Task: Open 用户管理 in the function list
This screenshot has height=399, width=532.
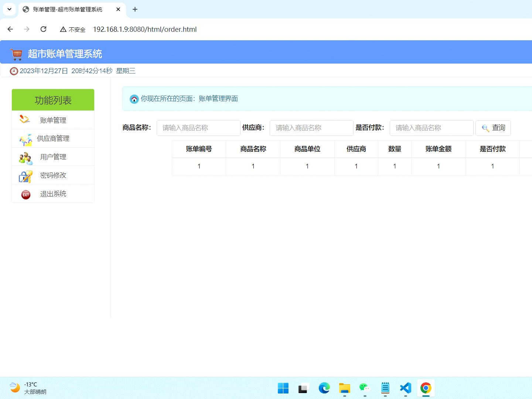Action: 53,157
